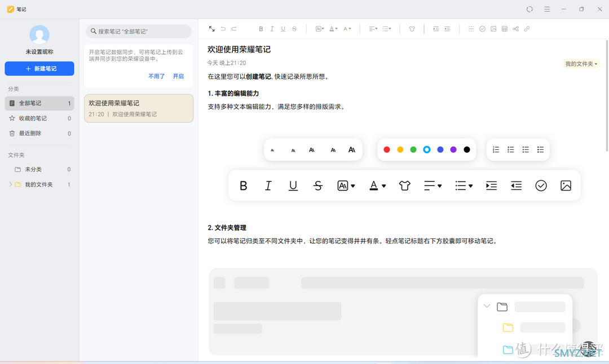
Task: Click the note title 欢迎使用荣耀笔记 in editor
Action: 239,49
